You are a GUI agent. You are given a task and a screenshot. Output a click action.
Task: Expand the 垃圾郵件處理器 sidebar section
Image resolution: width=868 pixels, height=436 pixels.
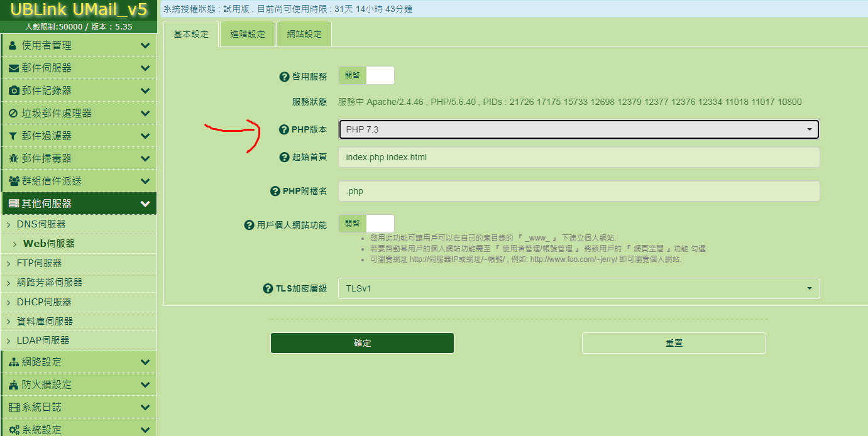79,113
